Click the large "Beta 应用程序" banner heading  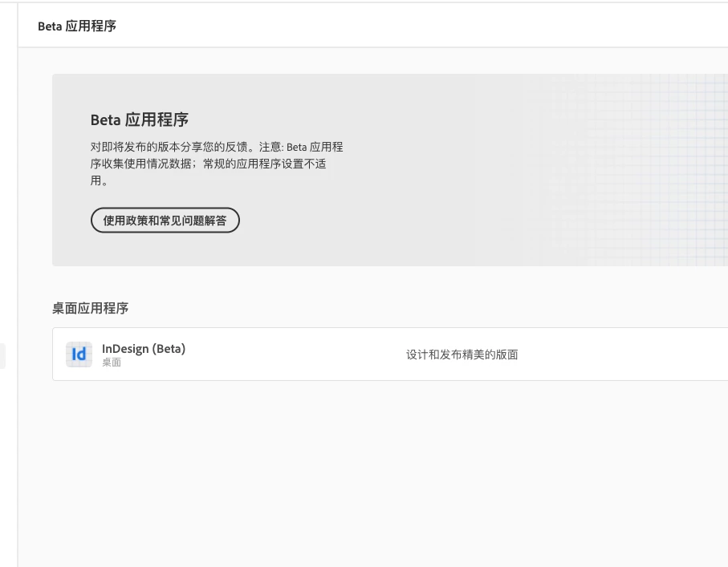(x=140, y=120)
